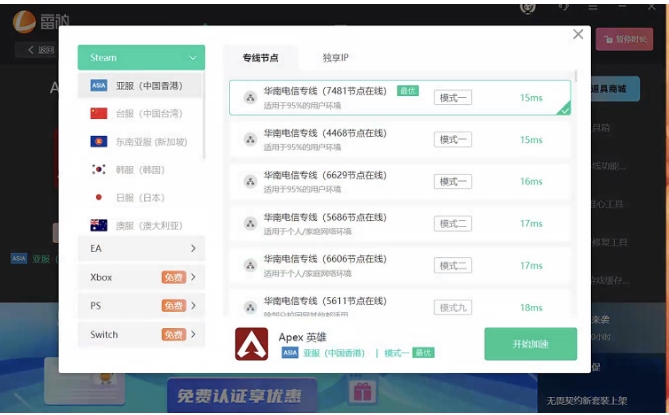The width and height of the screenshot is (669, 415).
Task: Click the Apex 英雄 game title
Action: pos(303,337)
